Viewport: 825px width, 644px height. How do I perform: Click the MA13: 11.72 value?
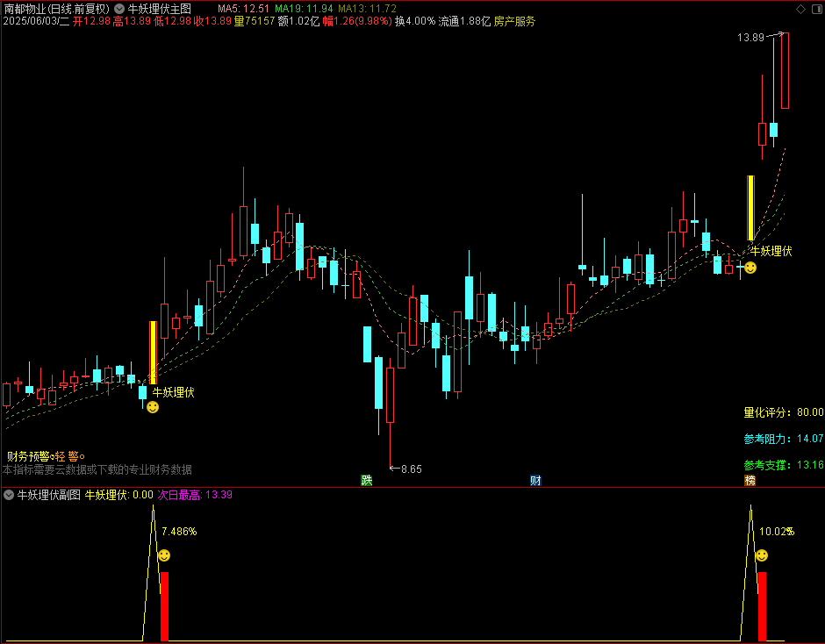click(x=367, y=9)
